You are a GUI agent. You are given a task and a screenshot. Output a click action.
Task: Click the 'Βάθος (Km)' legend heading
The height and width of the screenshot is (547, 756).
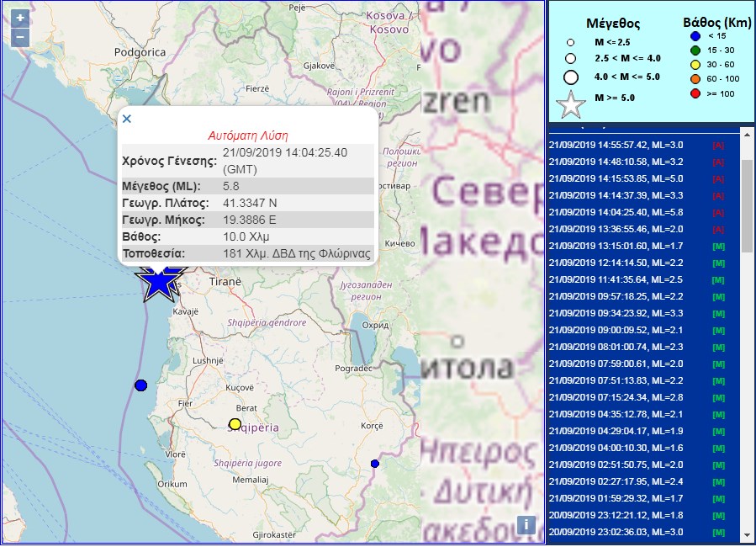pyautogui.click(x=717, y=22)
